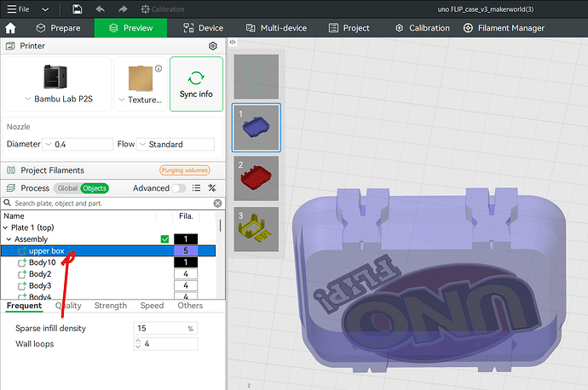The width and height of the screenshot is (588, 390).
Task: Select plate 2 red box thumbnail
Action: point(257,179)
